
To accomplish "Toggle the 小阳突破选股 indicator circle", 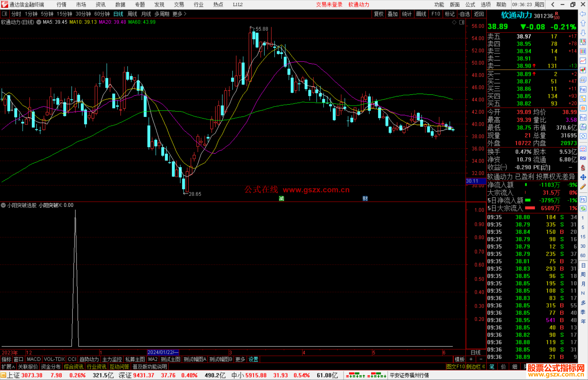I will 4,205.
